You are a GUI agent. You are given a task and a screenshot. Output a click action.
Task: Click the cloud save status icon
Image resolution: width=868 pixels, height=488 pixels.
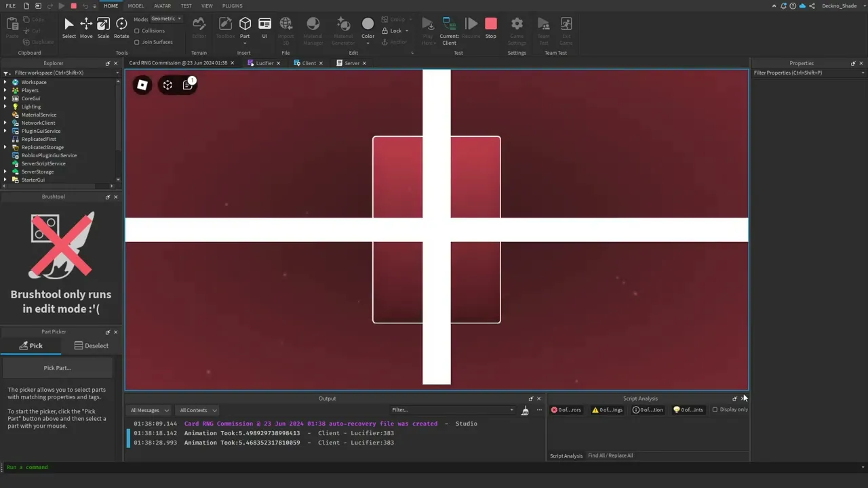(x=802, y=6)
